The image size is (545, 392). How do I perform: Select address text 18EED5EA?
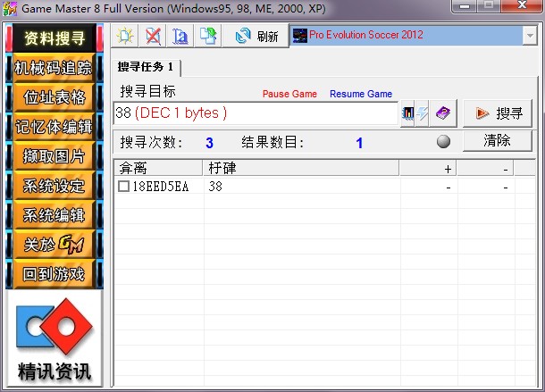click(161, 187)
